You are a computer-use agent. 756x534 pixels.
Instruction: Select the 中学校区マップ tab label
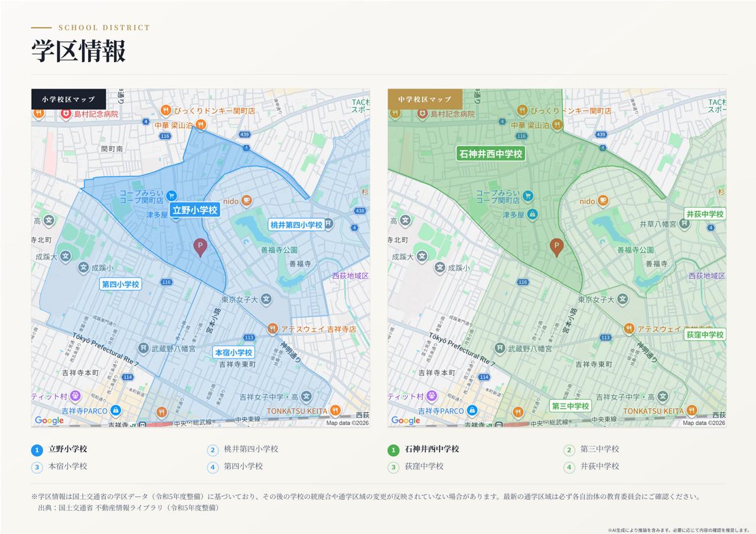click(425, 99)
